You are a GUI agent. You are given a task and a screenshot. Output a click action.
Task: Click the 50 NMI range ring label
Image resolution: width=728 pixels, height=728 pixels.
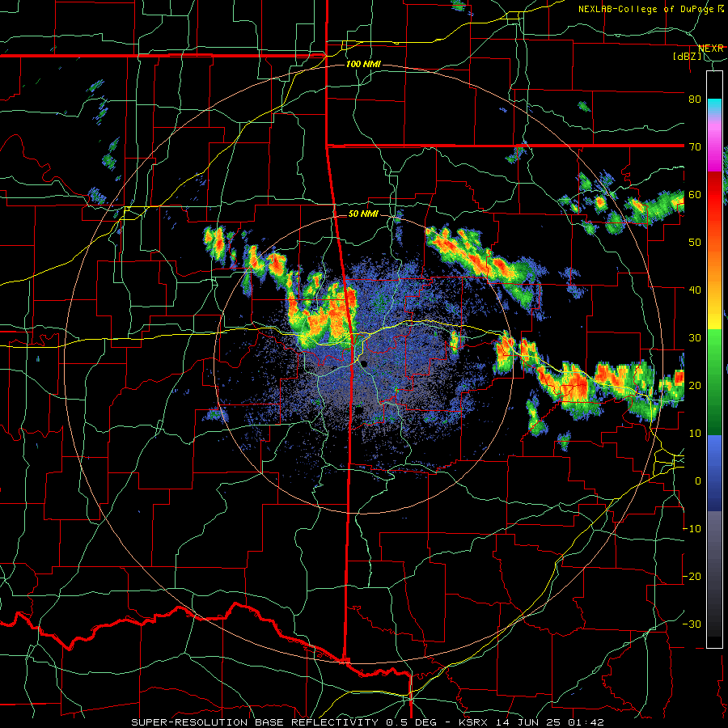click(363, 214)
